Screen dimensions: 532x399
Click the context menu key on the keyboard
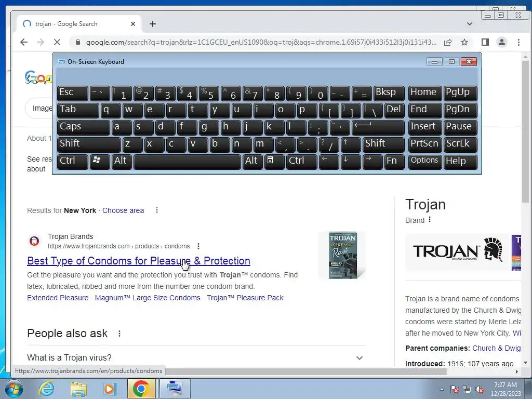point(274,162)
